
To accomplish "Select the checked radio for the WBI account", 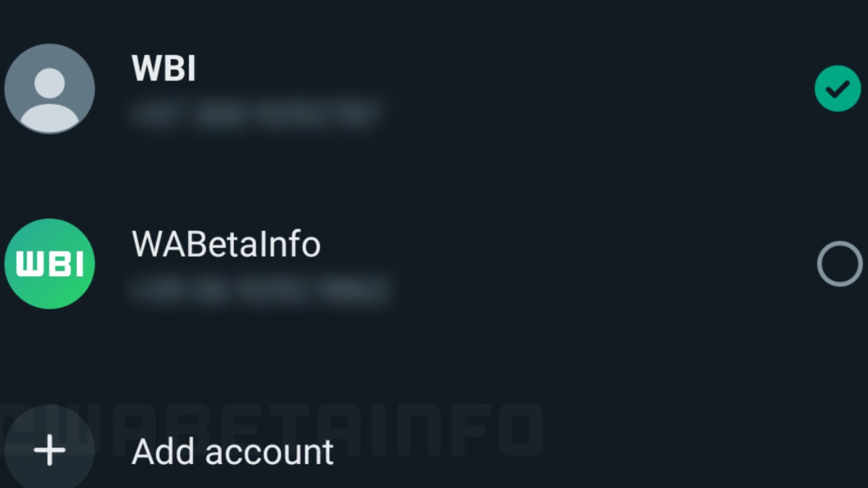I will 837,88.
